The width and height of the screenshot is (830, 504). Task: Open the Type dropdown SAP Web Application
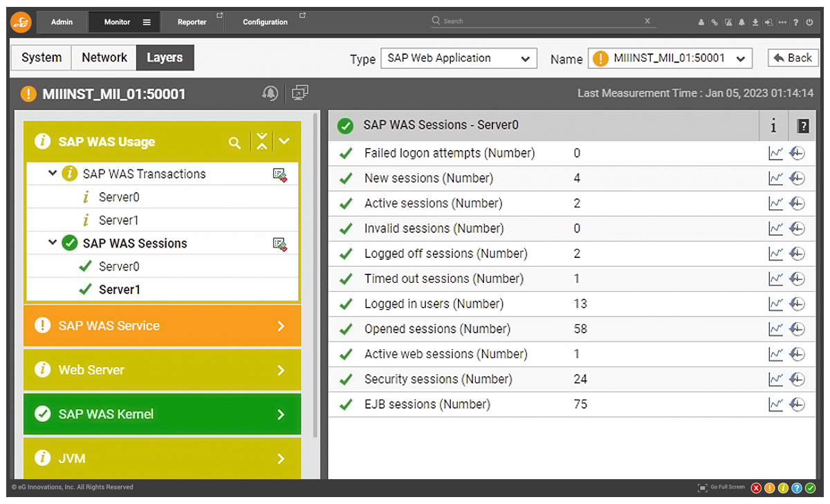point(459,59)
